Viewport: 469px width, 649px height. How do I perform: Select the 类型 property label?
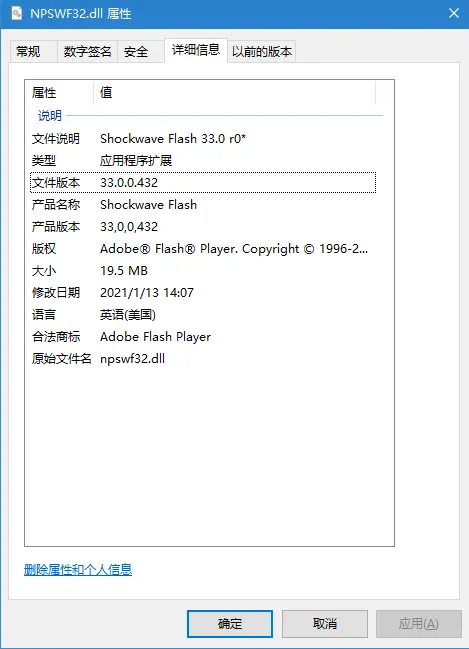coord(44,161)
